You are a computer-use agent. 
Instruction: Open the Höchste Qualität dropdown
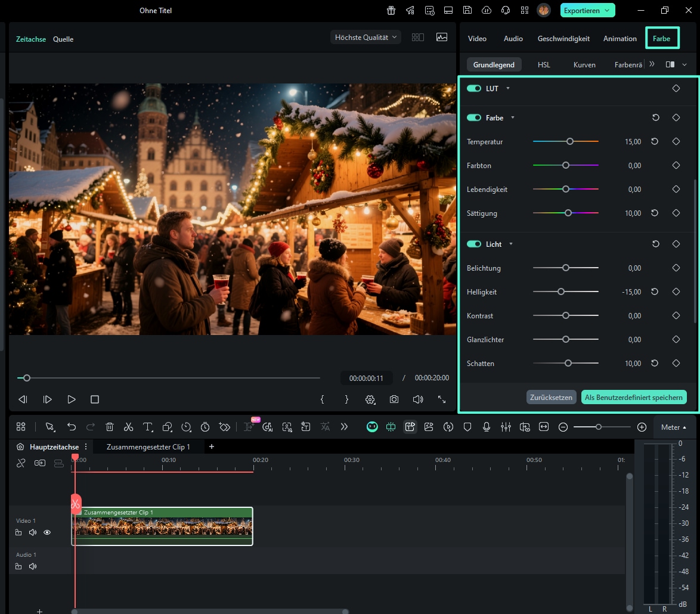[x=366, y=37]
